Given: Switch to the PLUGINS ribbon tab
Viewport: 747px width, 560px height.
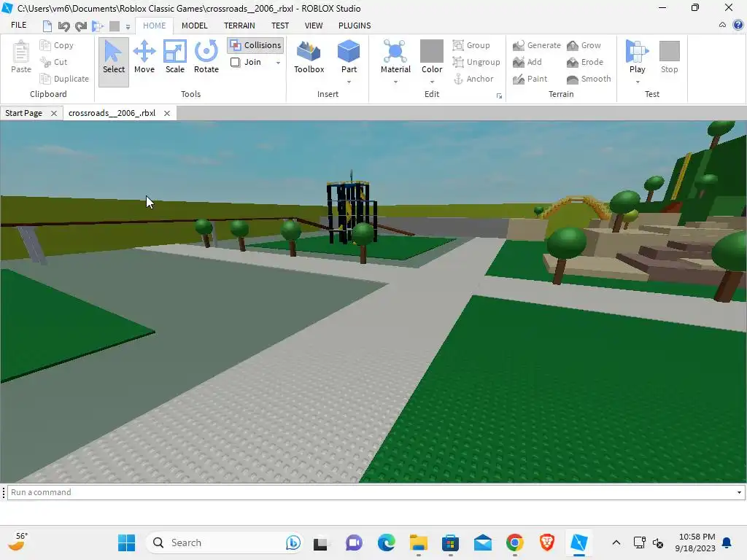Looking at the screenshot, I should point(355,26).
